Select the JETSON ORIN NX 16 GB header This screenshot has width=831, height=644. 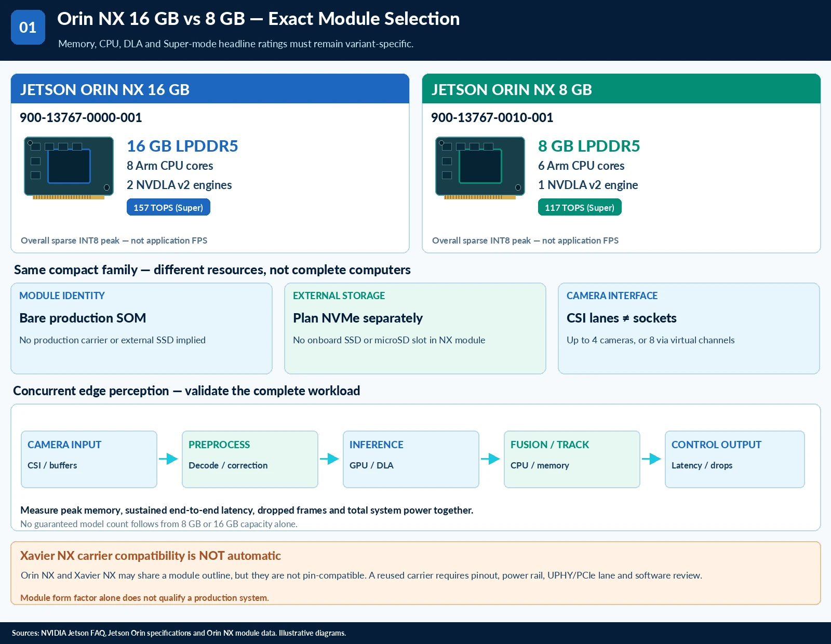[x=210, y=89]
